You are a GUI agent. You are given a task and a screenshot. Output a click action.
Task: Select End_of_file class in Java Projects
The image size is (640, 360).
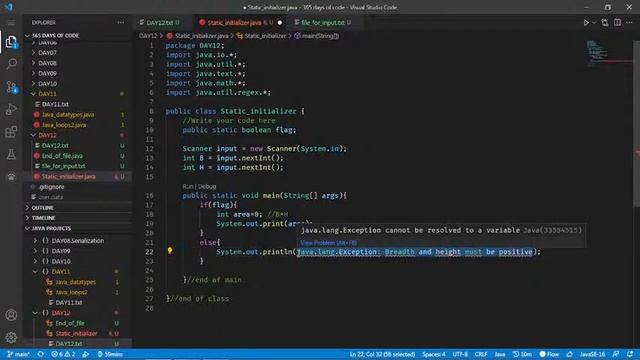click(70, 323)
